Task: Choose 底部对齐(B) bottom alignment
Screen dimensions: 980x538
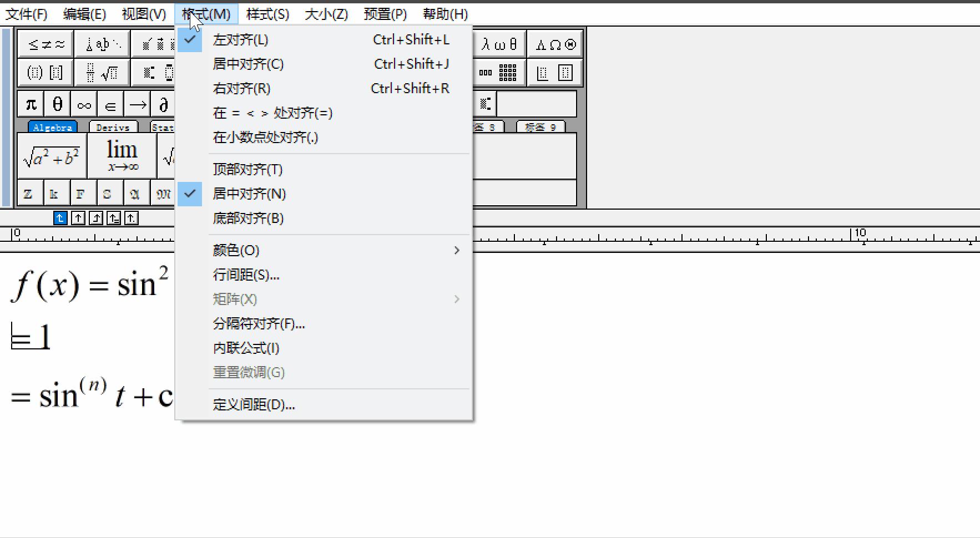Action: click(x=324, y=219)
